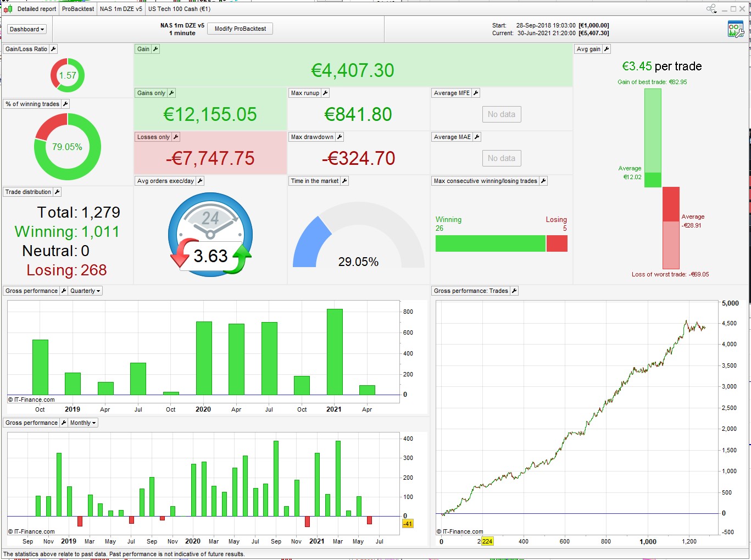Open the Average MFE wrench icon
This screenshot has width=751, height=560.
coord(476,93)
